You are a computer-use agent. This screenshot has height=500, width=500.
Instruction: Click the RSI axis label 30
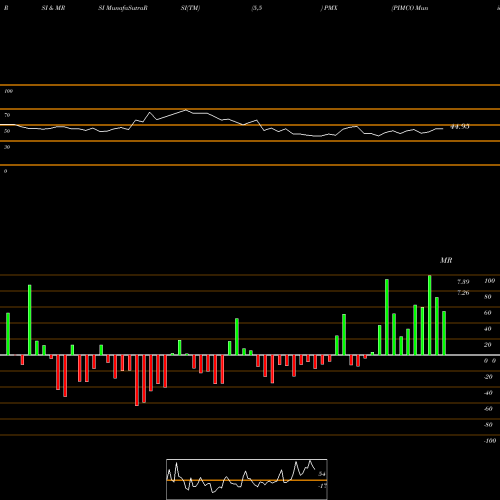[7, 147]
